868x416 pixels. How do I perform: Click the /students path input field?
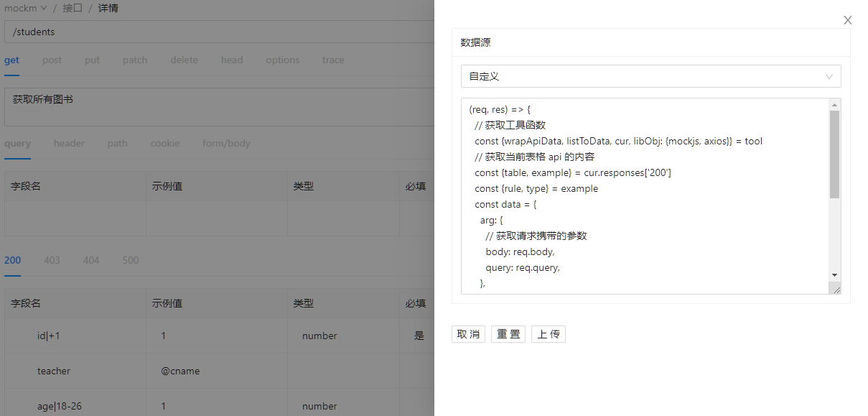(x=215, y=32)
